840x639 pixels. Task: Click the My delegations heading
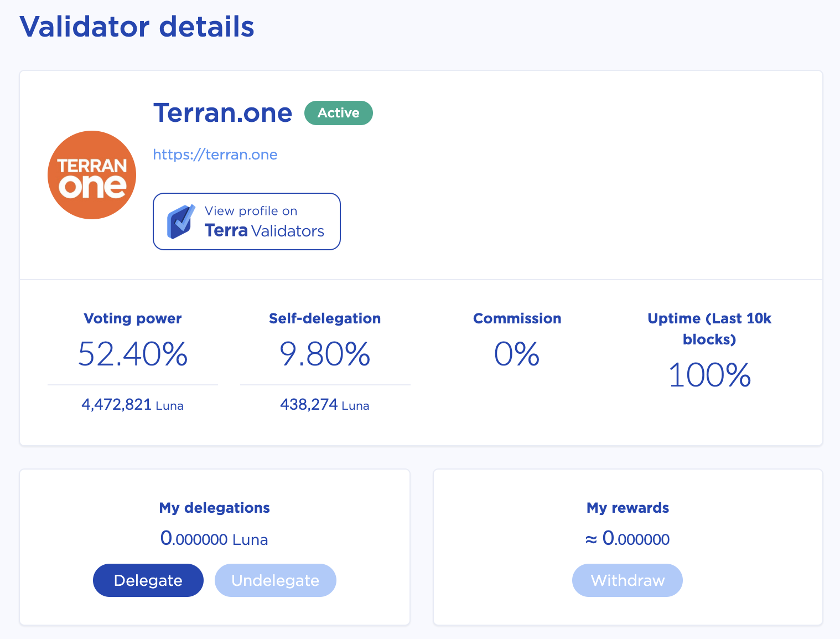point(215,508)
